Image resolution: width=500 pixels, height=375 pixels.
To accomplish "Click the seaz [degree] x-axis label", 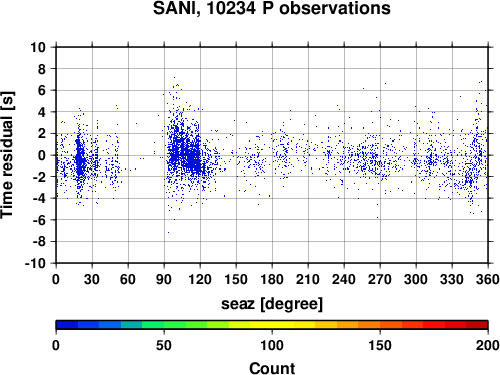I will click(272, 304).
